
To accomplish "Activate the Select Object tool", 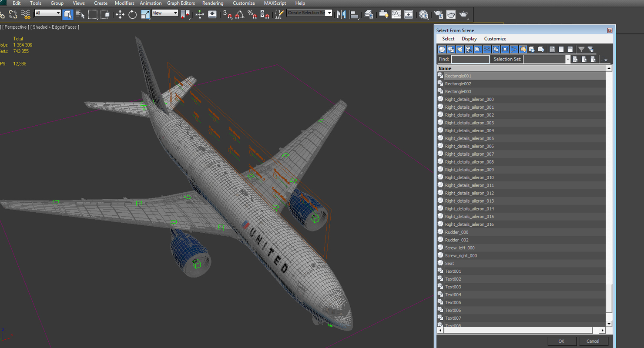I will tap(67, 14).
